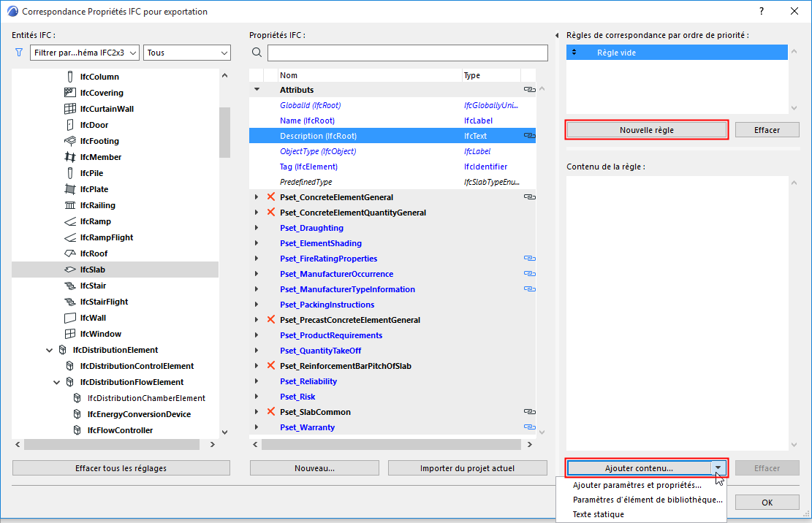The height and width of the screenshot is (523, 812).
Task: Open the 'Tous' dropdown
Action: click(187, 53)
